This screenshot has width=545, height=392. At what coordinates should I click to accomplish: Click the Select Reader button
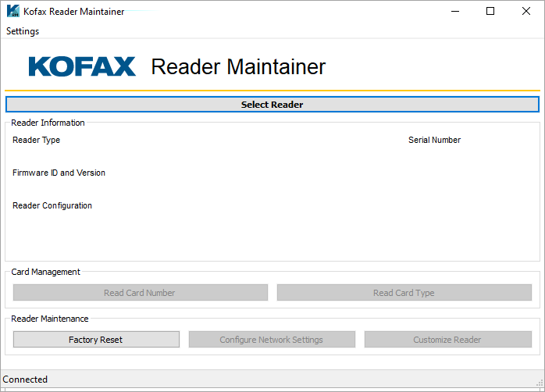coord(272,105)
